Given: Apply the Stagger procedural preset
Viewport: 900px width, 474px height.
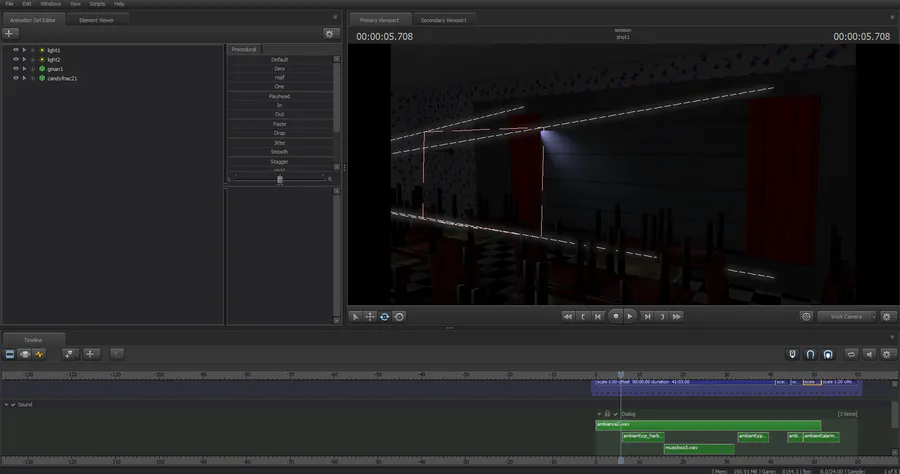Looking at the screenshot, I should (x=280, y=162).
